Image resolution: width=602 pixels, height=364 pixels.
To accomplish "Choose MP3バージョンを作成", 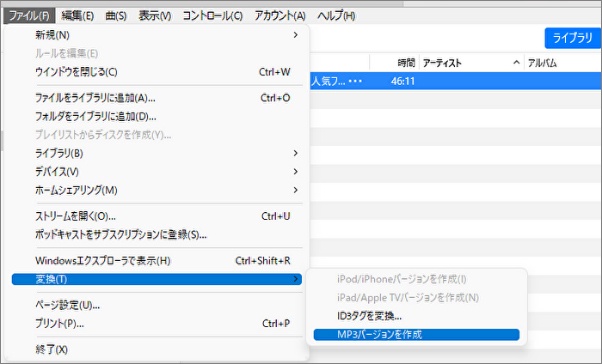I will [x=417, y=334].
